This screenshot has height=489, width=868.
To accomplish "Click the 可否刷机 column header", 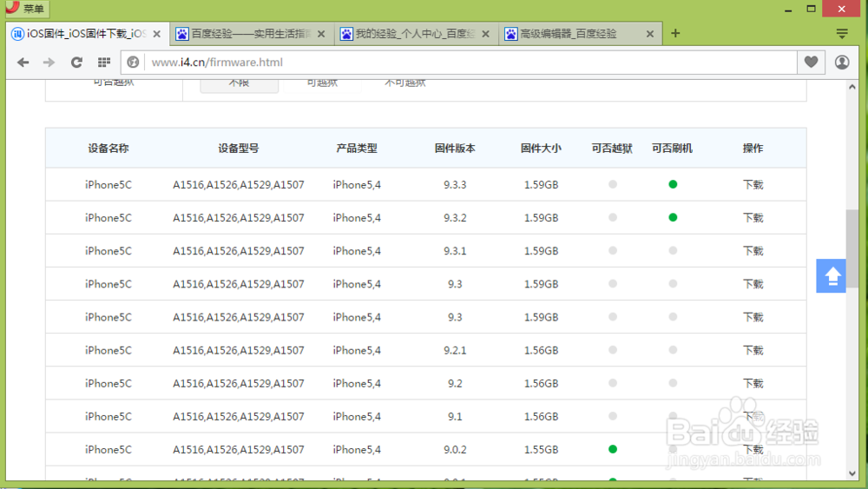I will [x=672, y=149].
